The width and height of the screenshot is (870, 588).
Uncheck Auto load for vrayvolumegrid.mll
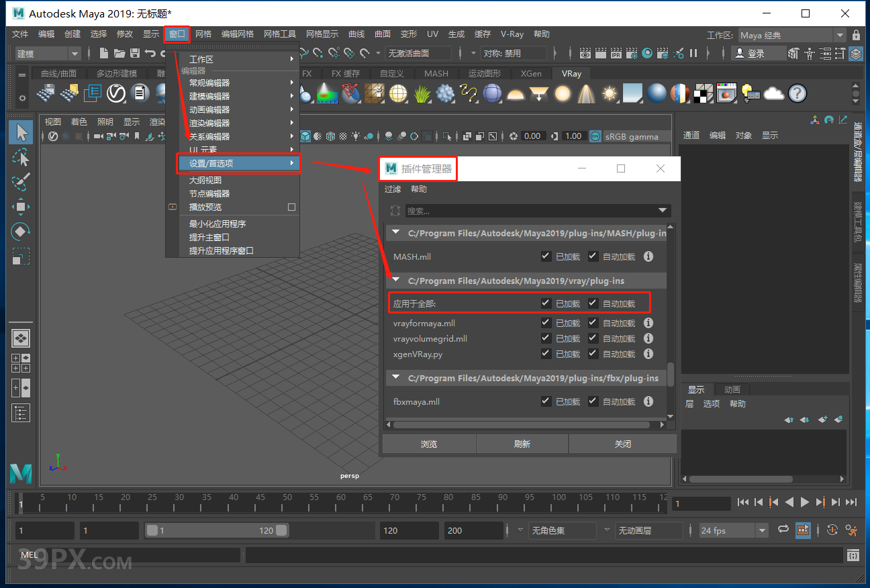[593, 338]
